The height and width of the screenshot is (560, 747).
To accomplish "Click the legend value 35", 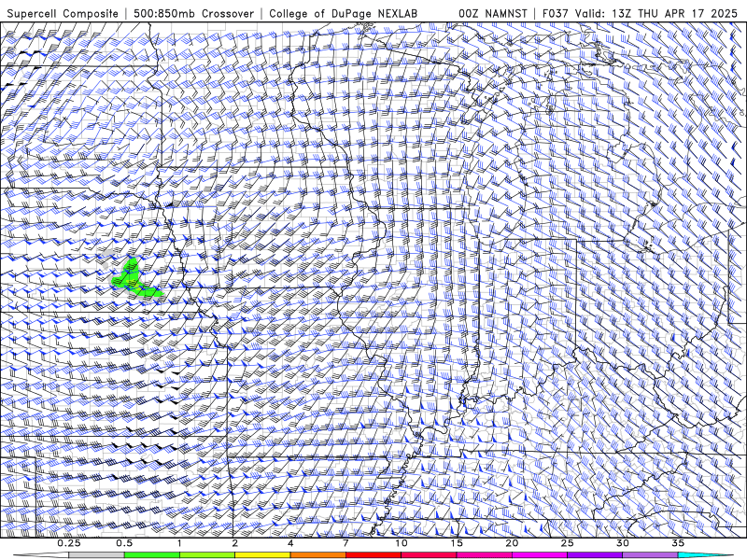I will coord(679,543).
